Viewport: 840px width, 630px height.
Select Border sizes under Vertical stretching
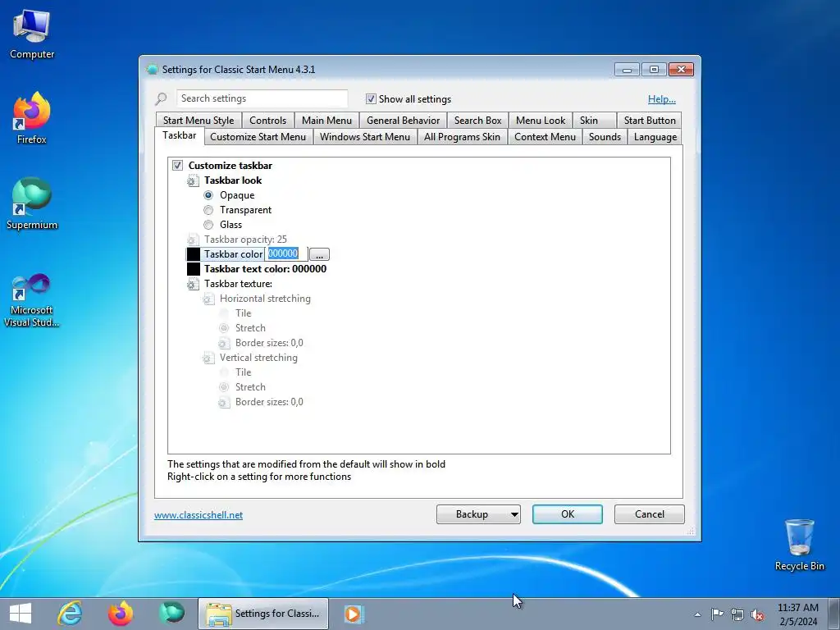point(269,402)
